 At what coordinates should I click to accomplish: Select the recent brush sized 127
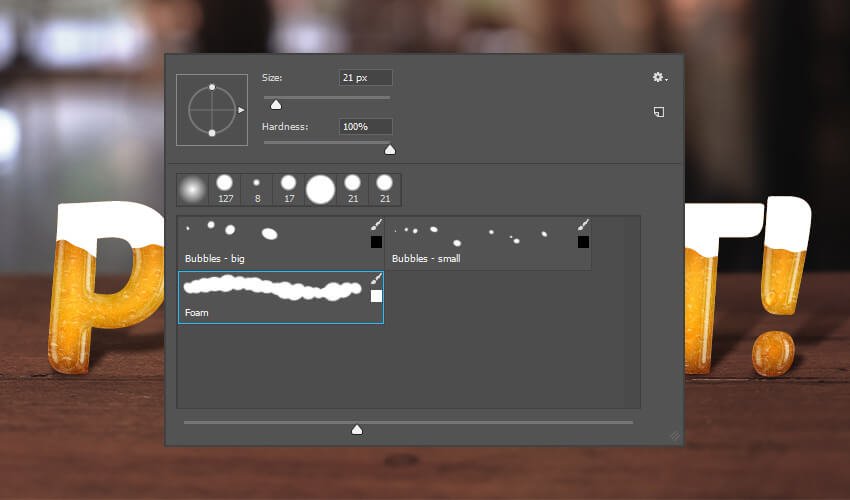[225, 190]
